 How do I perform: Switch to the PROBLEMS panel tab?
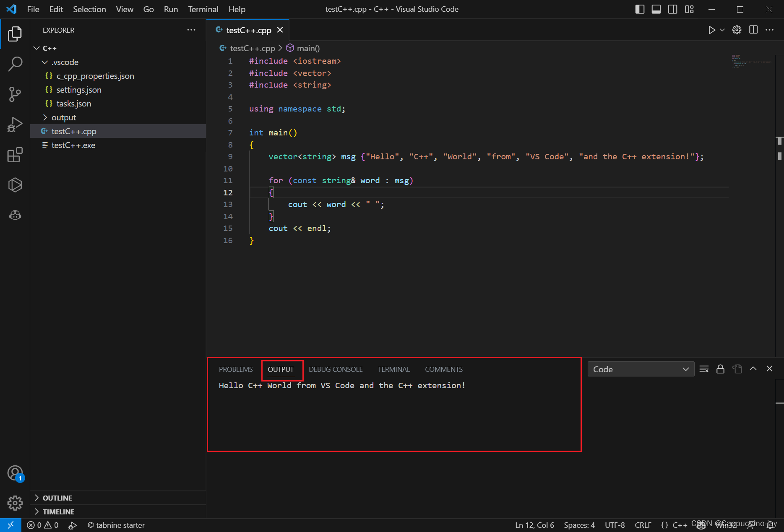tap(236, 369)
